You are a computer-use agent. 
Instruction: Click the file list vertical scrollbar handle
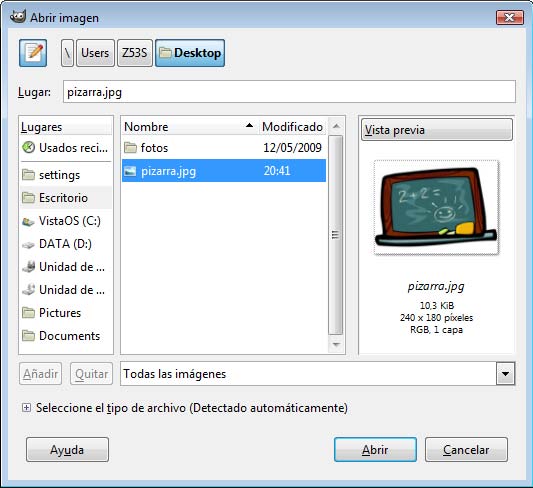[336, 235]
